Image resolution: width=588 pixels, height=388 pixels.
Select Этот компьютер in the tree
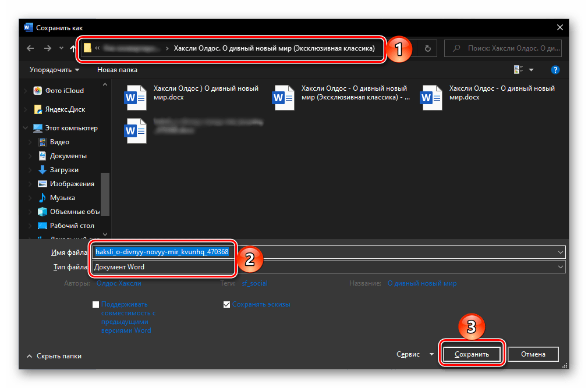pyautogui.click(x=66, y=128)
